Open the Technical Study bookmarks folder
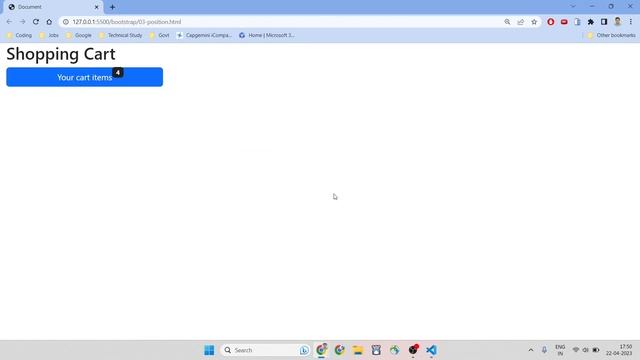640x360 pixels. (120, 36)
